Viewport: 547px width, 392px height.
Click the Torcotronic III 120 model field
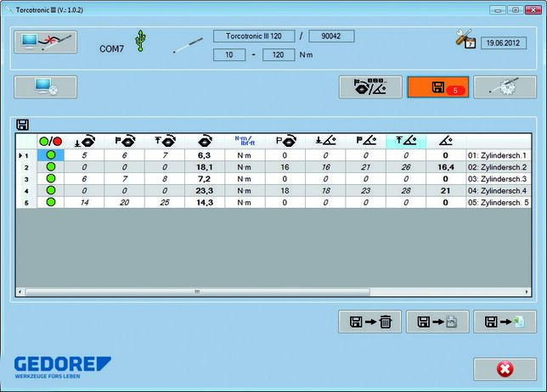pyautogui.click(x=253, y=36)
